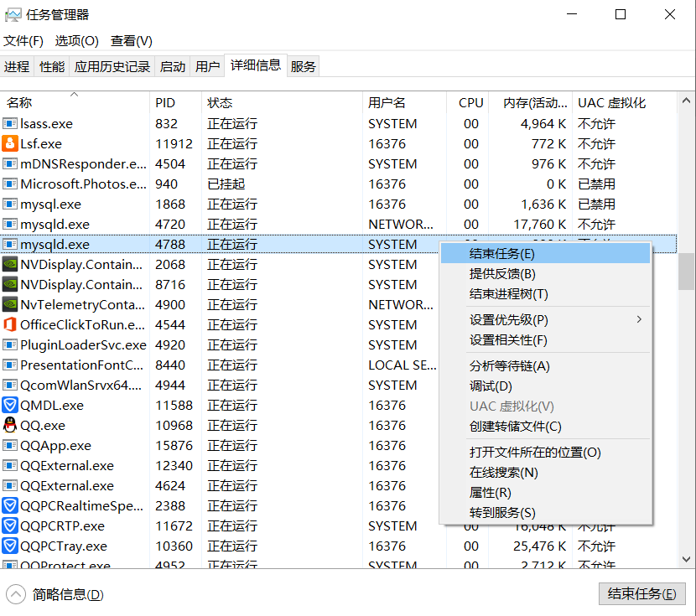Switch to the 用户 tab
696x616 pixels.
tap(208, 66)
